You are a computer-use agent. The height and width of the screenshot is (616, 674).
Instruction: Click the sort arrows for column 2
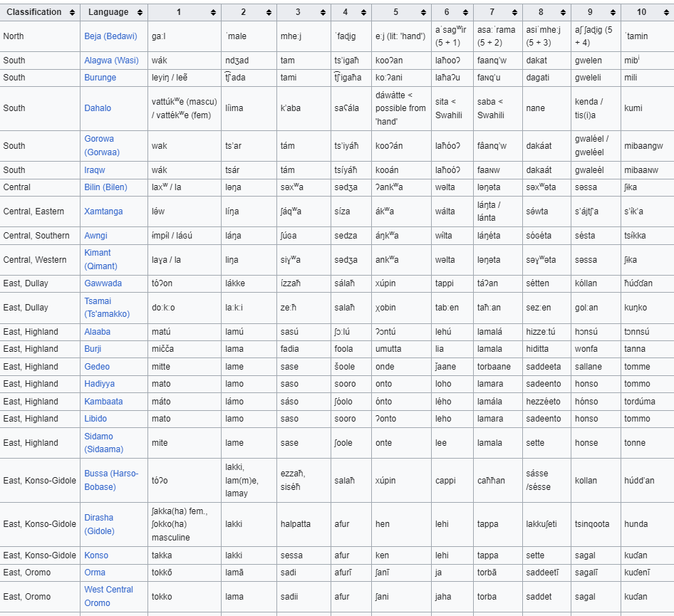click(269, 12)
